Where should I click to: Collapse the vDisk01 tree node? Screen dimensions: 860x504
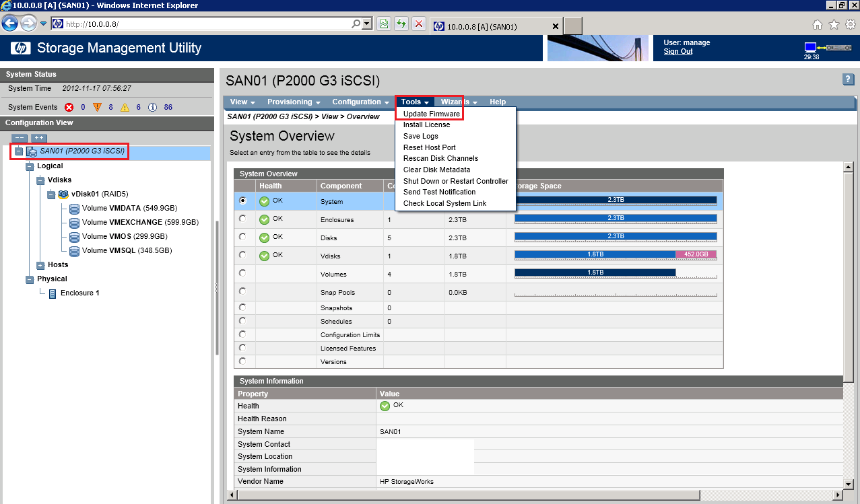tap(51, 194)
